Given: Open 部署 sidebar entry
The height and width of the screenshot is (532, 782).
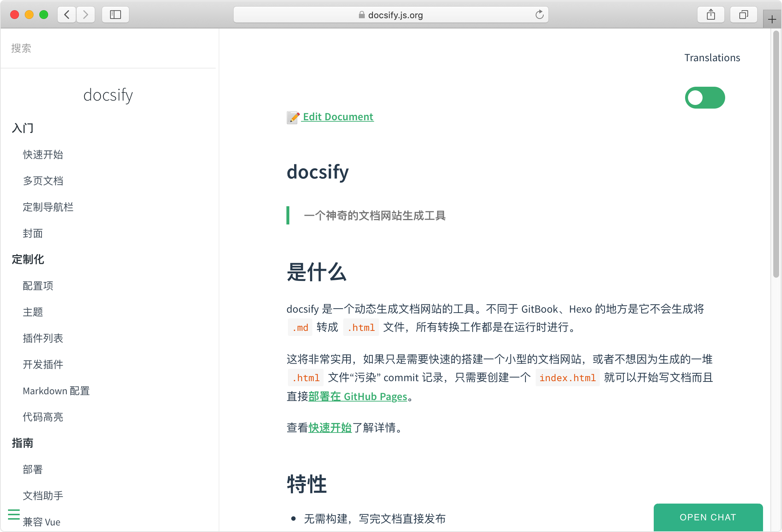Looking at the screenshot, I should tap(33, 469).
